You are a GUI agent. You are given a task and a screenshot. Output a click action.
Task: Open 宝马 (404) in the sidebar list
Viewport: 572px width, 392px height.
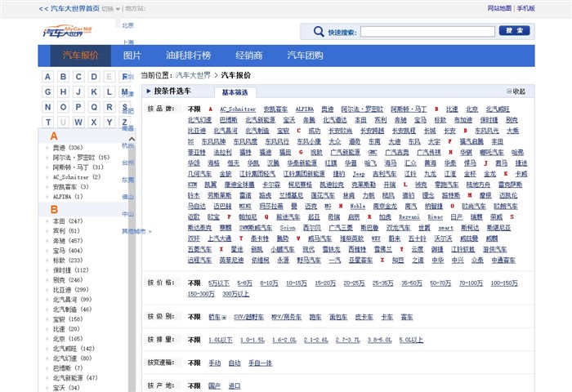pos(68,250)
